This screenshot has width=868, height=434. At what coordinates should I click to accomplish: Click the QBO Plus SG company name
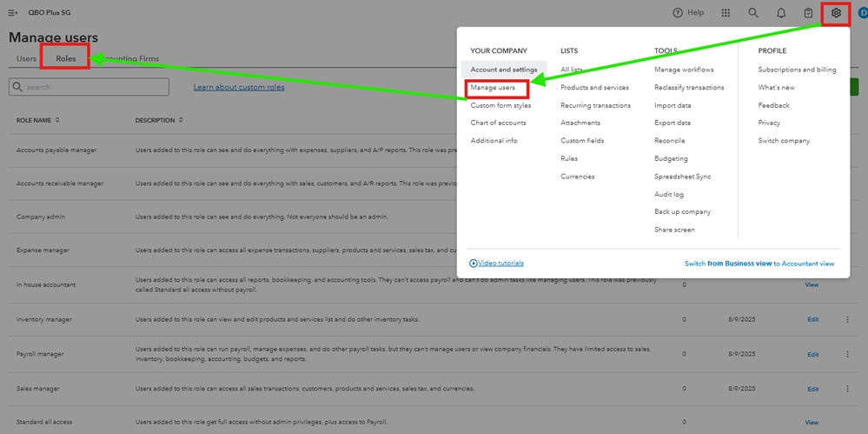tap(50, 13)
